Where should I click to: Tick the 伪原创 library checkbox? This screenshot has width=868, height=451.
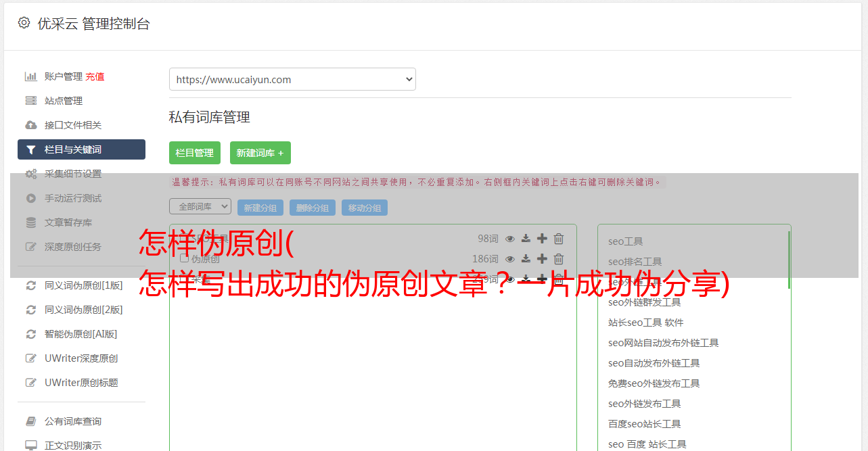[x=184, y=258]
